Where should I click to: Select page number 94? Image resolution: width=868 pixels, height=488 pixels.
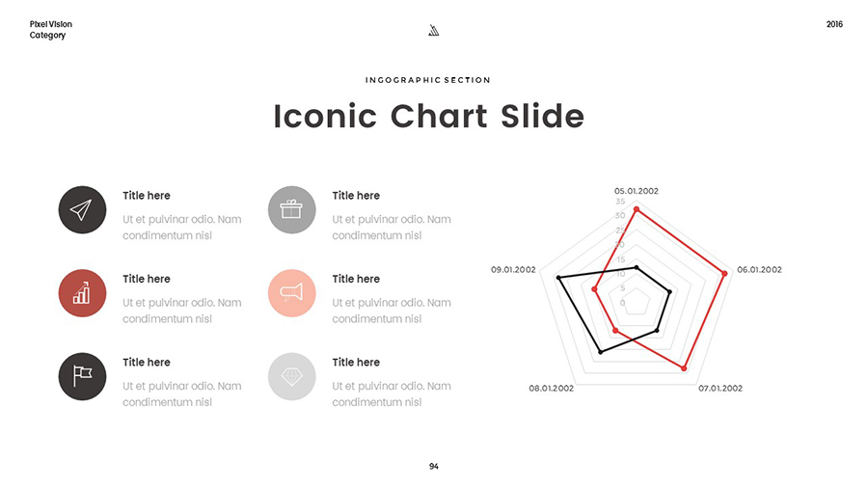[x=434, y=467]
